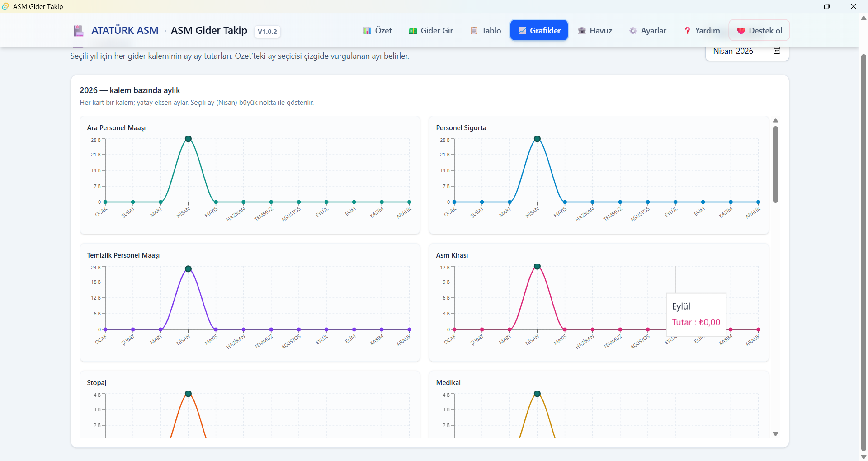Select the Nisan peak point in Ara Personel Maaşı chart
The width and height of the screenshot is (868, 461).
(188, 139)
